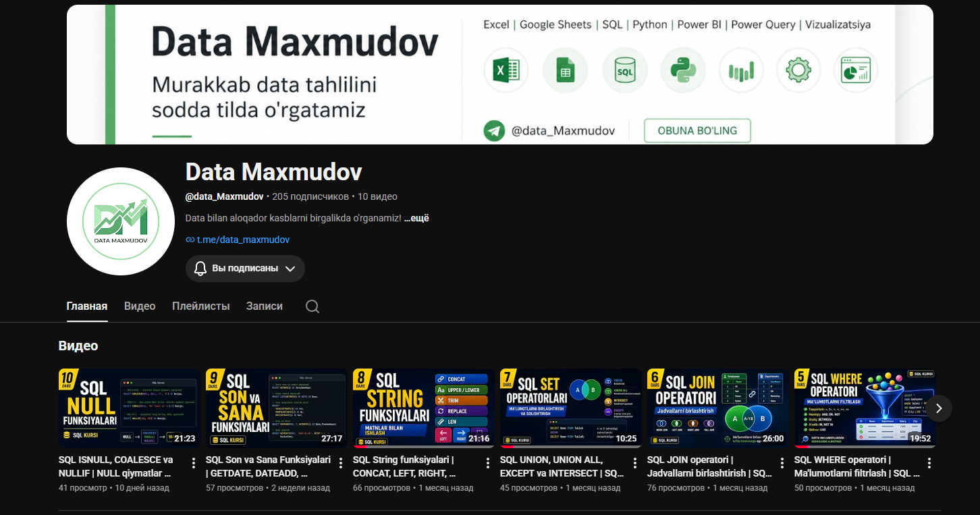Viewport: 980px width, 515px height.
Task: Click 76 просмотров metadata text
Action: click(676, 487)
